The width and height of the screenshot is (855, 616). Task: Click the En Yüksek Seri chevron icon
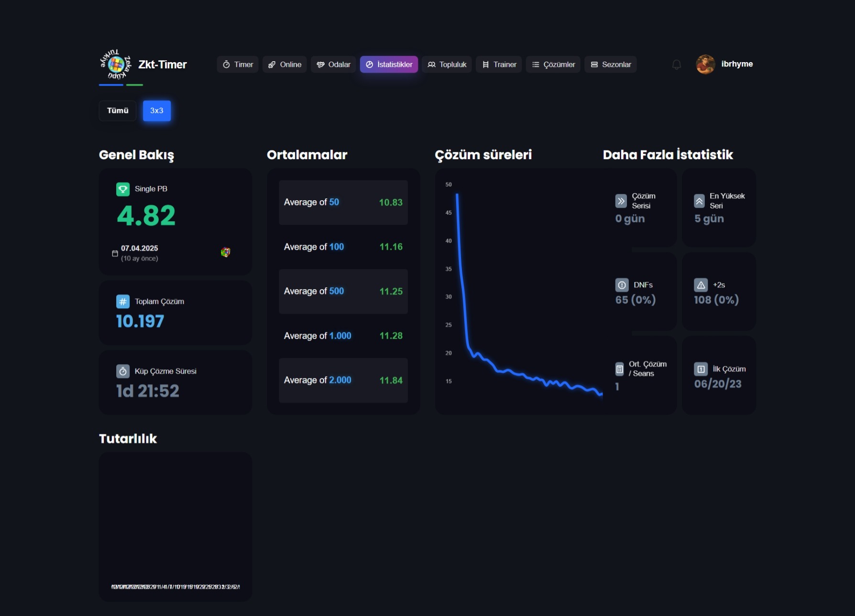click(x=699, y=201)
